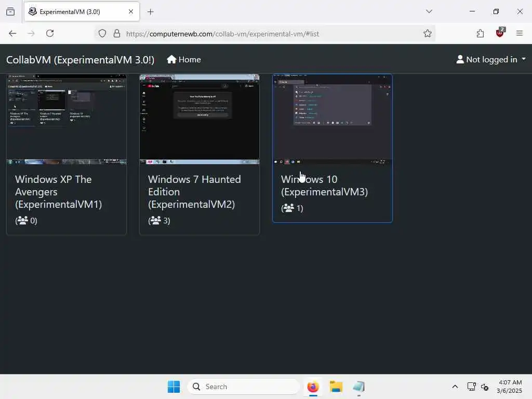
Task: Reload the page with the refresh icon
Action: [x=50, y=33]
